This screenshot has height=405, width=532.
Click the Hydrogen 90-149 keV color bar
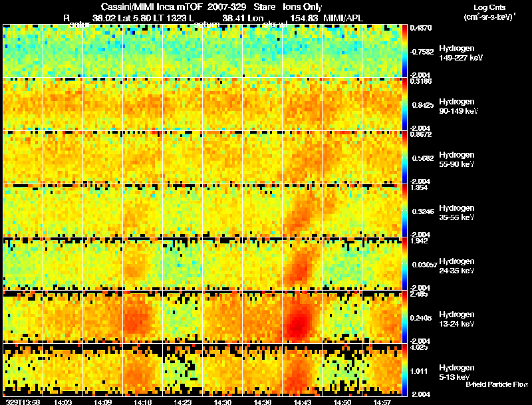404,104
